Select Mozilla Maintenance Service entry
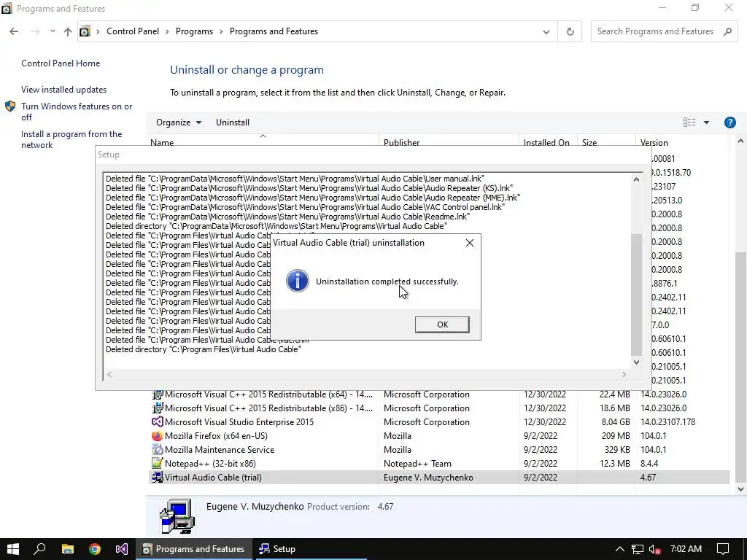747x560 pixels. tap(438, 449)
